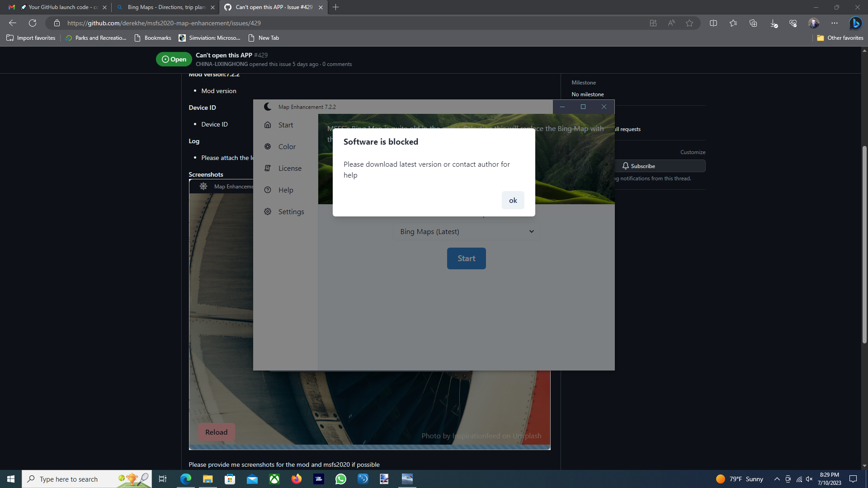This screenshot has height=488, width=868.
Task: Launch Firefox from the taskbar
Action: (x=297, y=479)
